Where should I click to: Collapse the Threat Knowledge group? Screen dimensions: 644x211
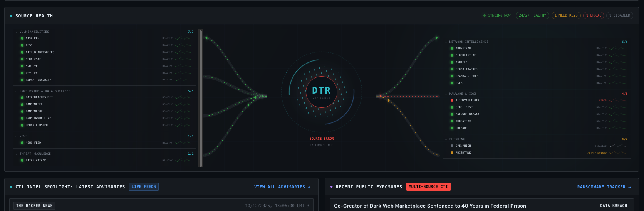[16, 154]
